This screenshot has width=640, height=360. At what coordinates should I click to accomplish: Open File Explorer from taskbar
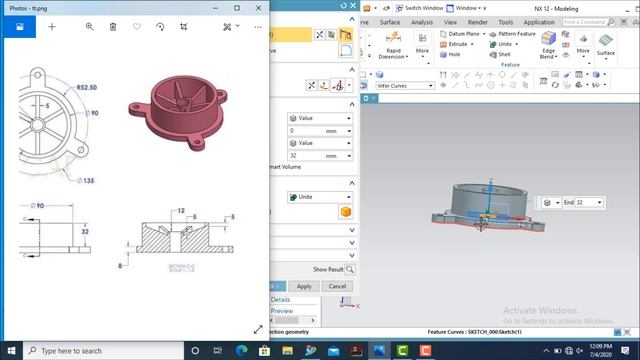[287, 351]
